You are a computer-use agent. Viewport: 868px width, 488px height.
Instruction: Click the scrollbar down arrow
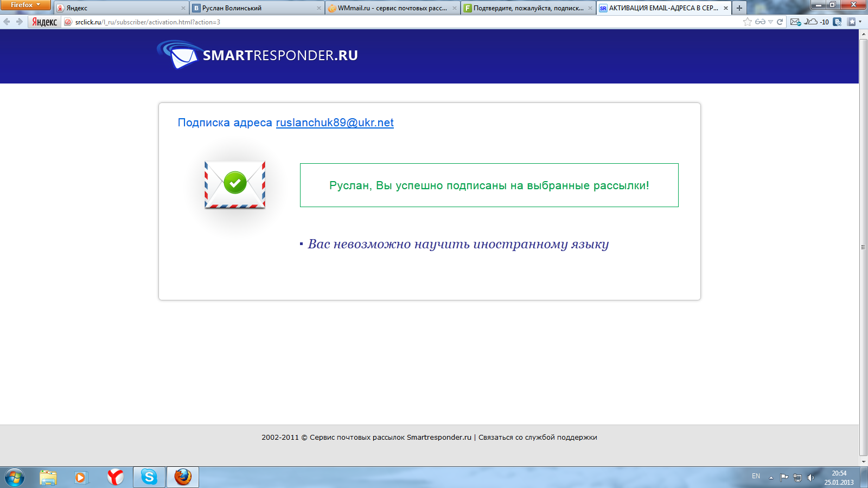[x=863, y=462]
